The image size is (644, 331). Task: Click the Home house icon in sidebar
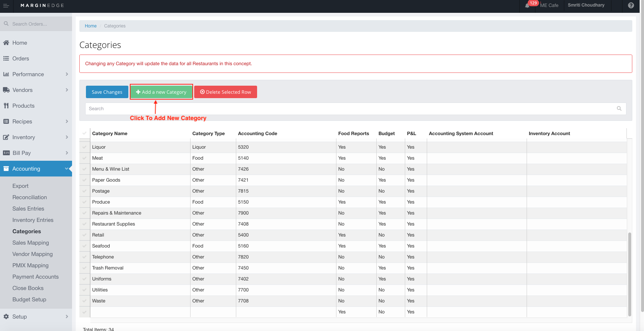pyautogui.click(x=6, y=43)
